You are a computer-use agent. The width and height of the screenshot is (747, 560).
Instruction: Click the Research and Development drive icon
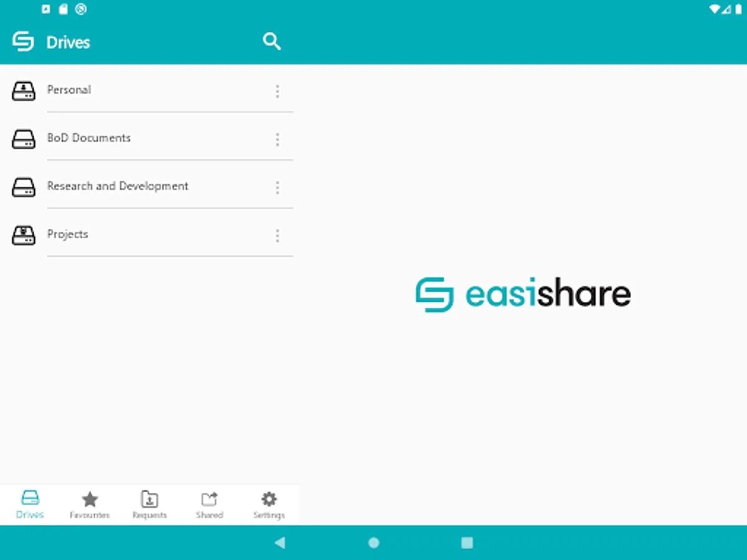pos(24,187)
